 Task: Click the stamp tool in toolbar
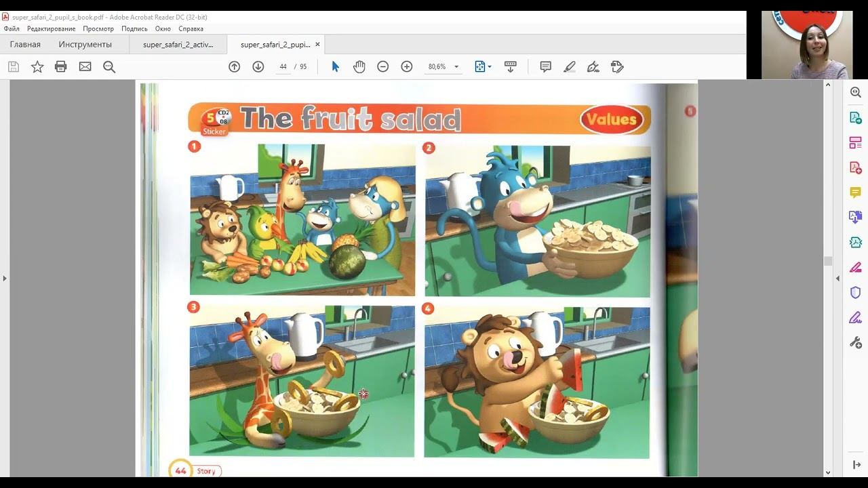click(x=617, y=66)
